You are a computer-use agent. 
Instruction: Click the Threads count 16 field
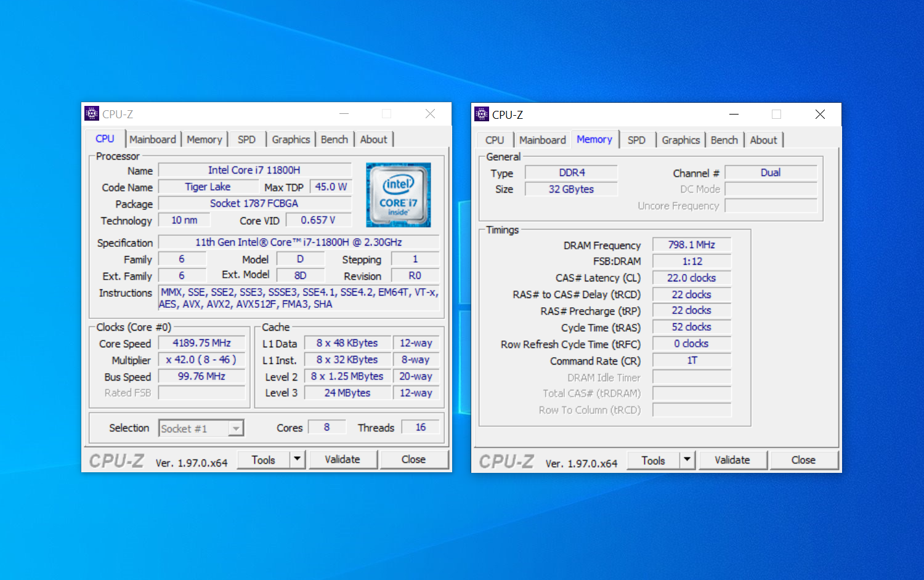coord(421,427)
